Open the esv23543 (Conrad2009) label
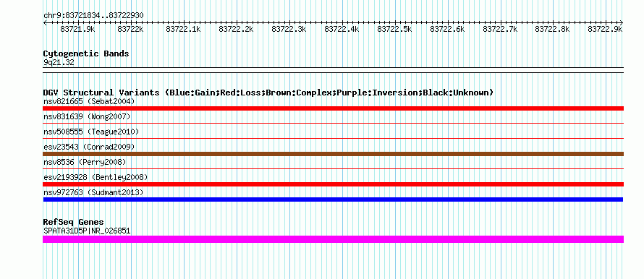644x279 pixels. pyautogui.click(x=89, y=147)
